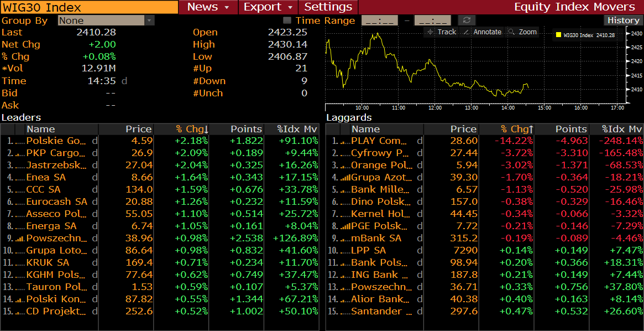Click the refresh icon beside Time Range fields
Viewport: 644px width, 331px height.
click(x=468, y=20)
